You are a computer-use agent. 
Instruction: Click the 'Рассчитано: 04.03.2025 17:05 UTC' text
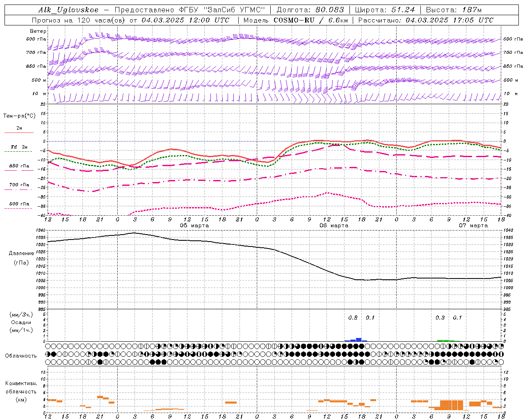tap(426, 20)
